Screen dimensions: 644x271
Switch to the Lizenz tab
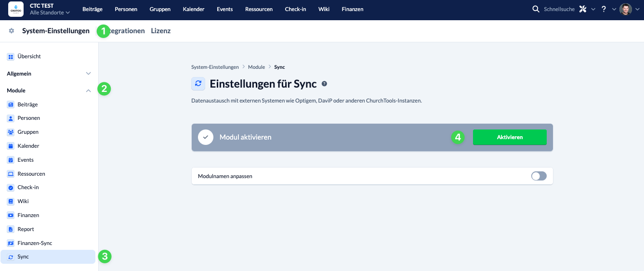click(x=160, y=31)
